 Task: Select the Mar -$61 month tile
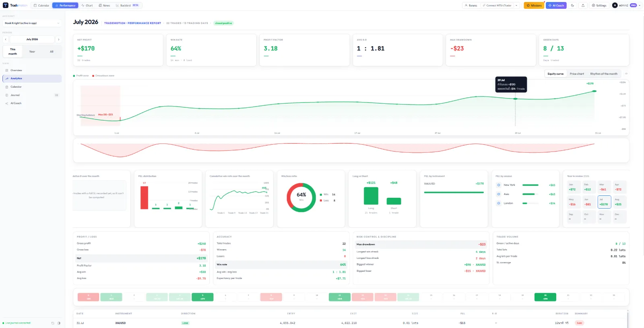[x=604, y=187]
